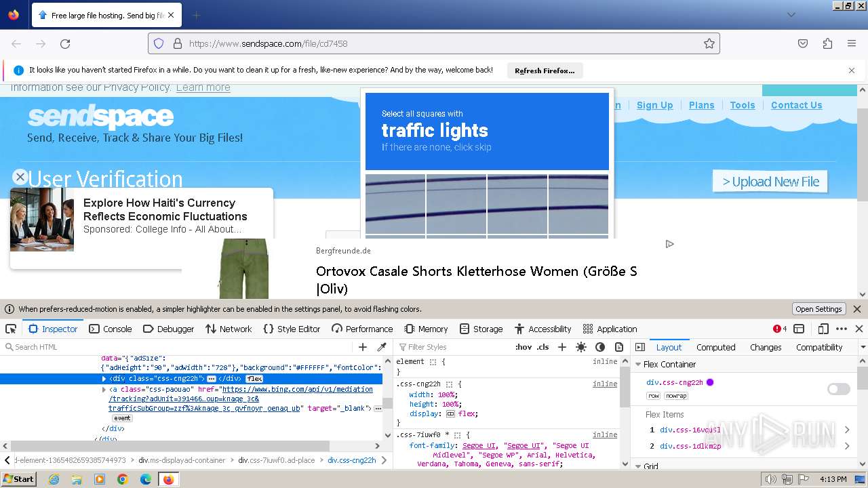Toggle the .cls class panel

tap(542, 347)
